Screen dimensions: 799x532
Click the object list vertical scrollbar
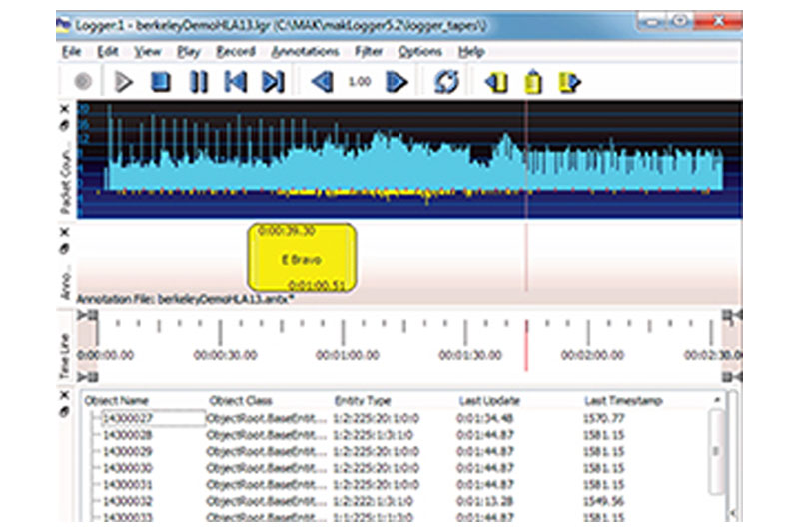click(716, 451)
